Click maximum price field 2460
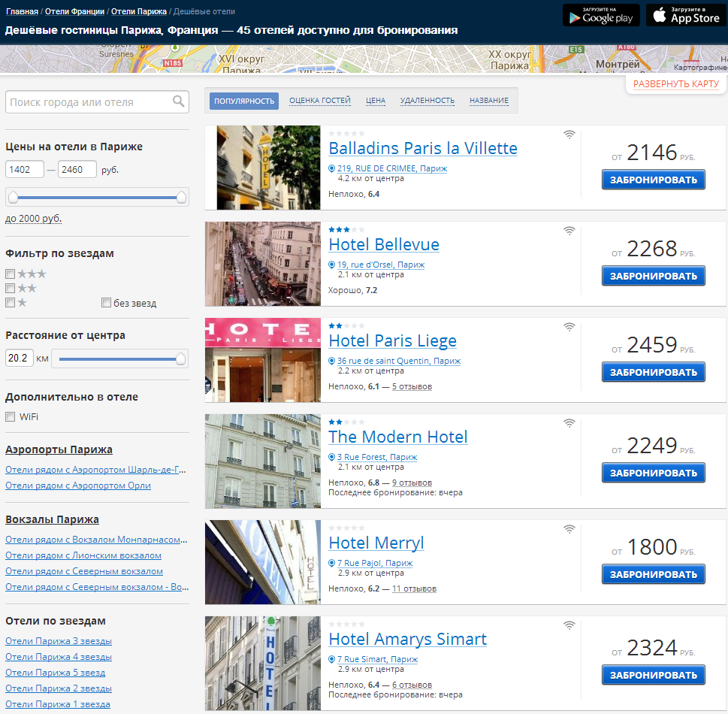Viewport: 728px width, 714px height. pos(77,170)
